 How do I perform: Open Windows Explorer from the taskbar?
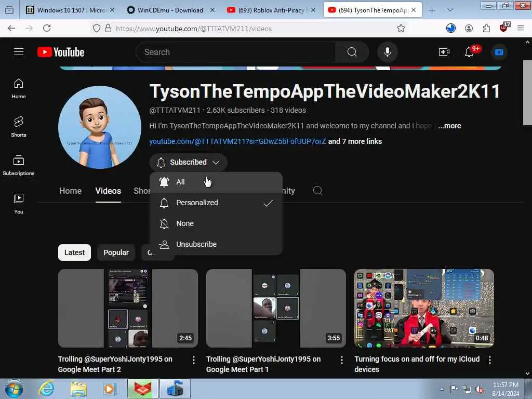coord(78,389)
